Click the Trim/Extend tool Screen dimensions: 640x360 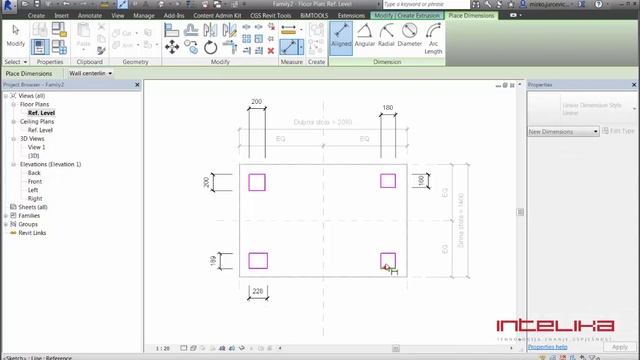click(230, 47)
